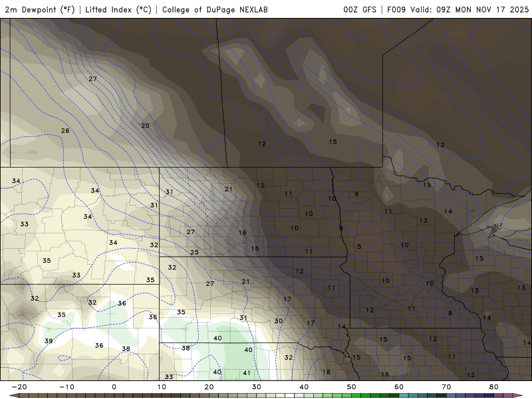
Task: Select the "College of DuPage NEXLAB" text
Action: [215, 9]
